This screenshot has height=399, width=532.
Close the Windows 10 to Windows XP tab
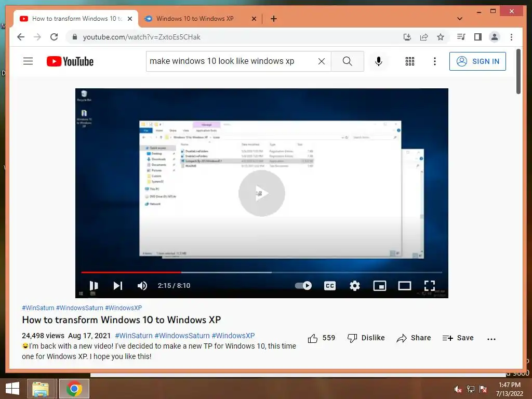254,19
